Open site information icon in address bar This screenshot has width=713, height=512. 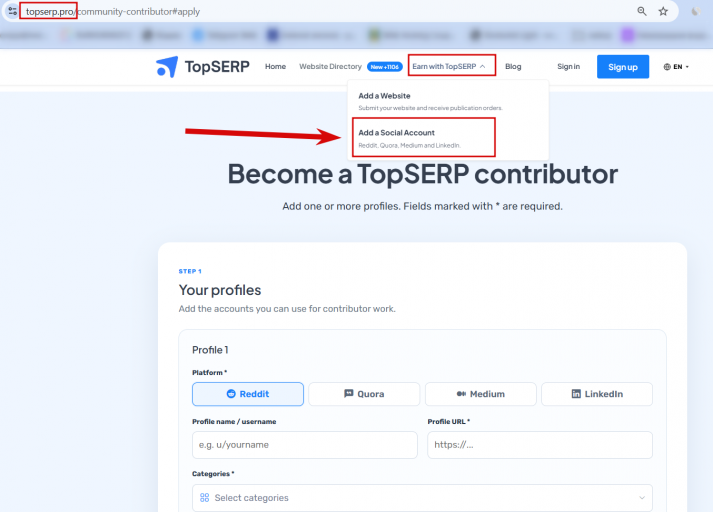(12, 11)
